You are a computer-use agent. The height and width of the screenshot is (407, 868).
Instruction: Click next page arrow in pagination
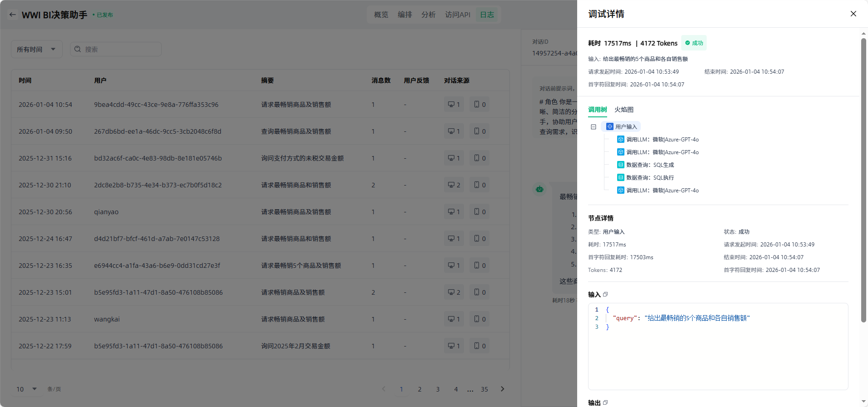click(502, 389)
